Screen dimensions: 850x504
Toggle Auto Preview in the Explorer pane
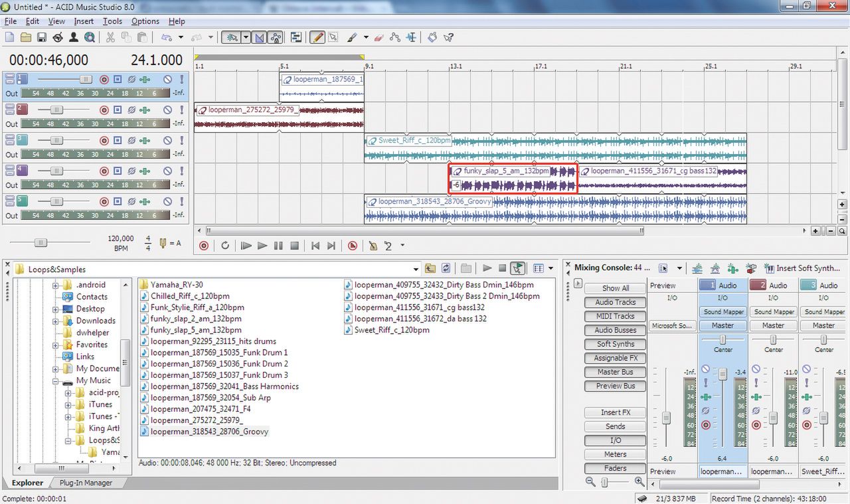coord(518,268)
